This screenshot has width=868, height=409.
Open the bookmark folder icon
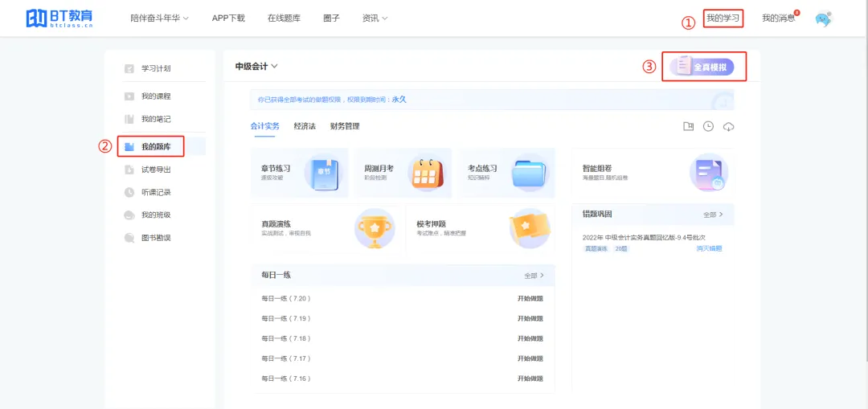pos(688,126)
